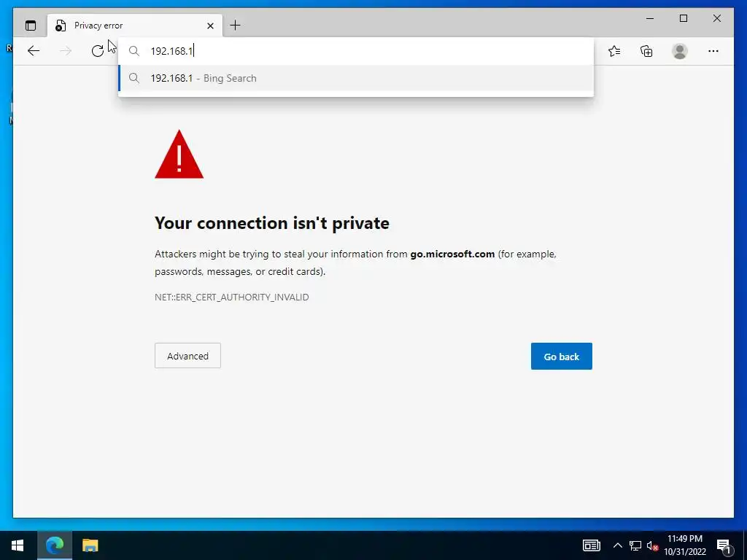Image resolution: width=747 pixels, height=560 pixels.
Task: Open Settings and more ellipsis menu
Action: (713, 51)
